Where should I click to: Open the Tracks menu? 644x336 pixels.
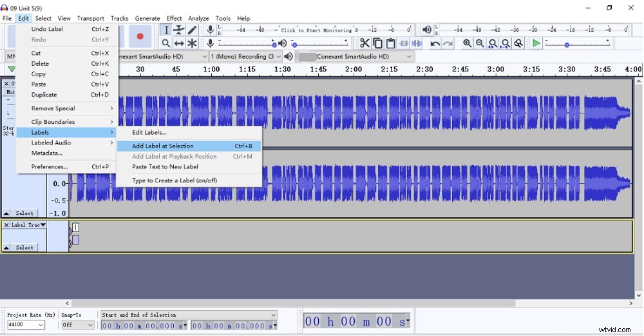119,18
